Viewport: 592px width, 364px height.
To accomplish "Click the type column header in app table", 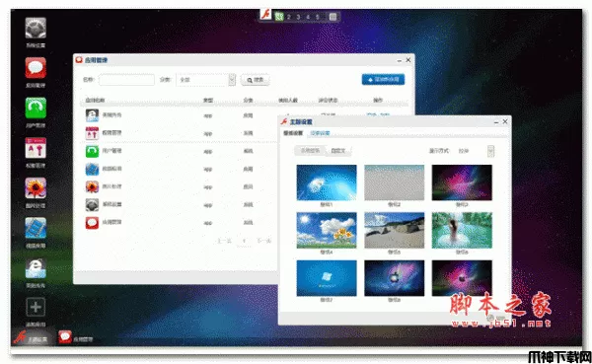I will click(208, 100).
